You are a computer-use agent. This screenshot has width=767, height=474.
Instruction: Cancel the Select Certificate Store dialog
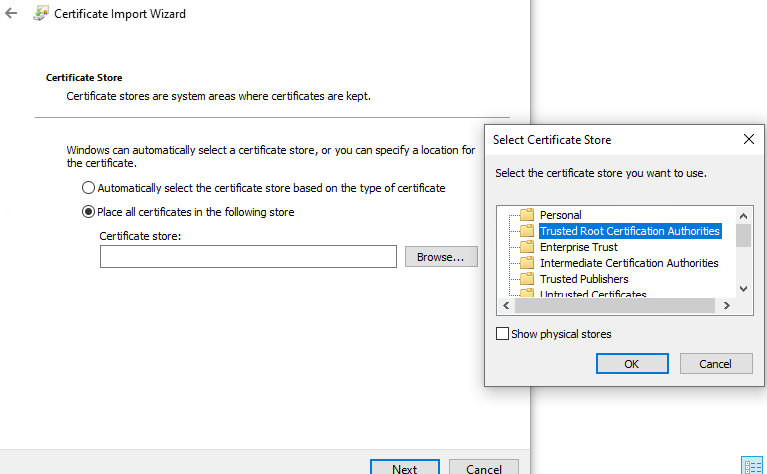click(x=716, y=364)
